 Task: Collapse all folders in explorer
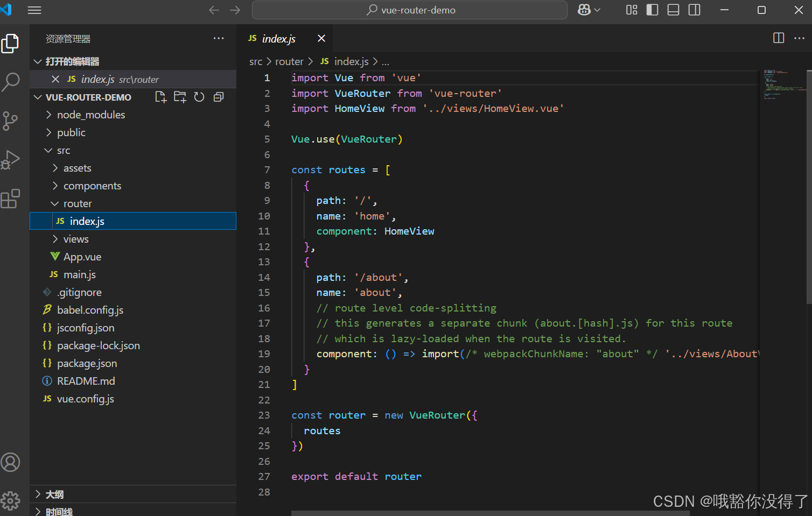click(219, 97)
